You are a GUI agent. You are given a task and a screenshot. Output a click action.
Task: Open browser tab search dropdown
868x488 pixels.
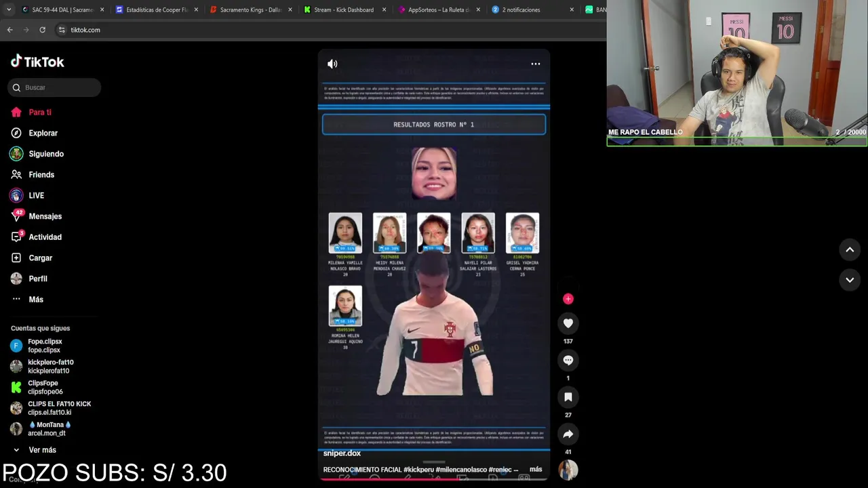[9, 9]
